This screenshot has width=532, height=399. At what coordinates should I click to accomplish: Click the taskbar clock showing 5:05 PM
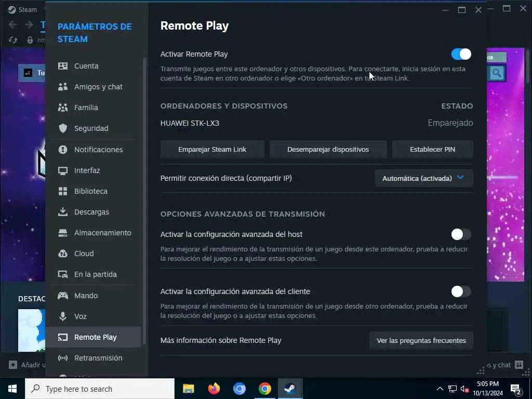pyautogui.click(x=487, y=389)
